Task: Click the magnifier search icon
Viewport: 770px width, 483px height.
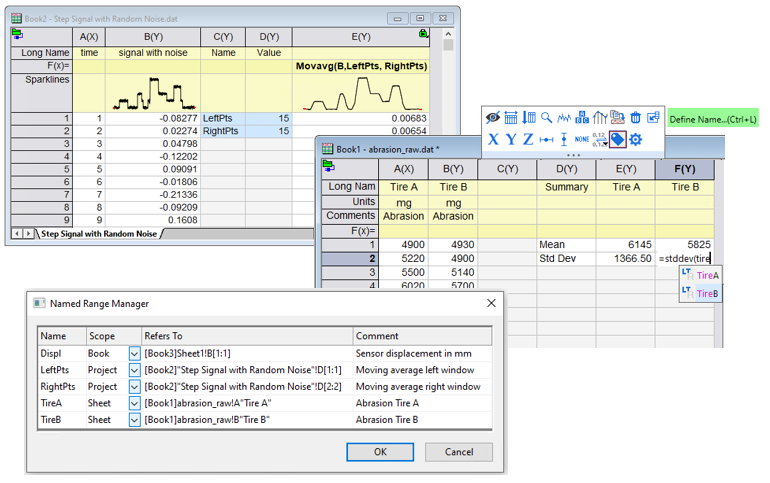Action: coord(547,118)
